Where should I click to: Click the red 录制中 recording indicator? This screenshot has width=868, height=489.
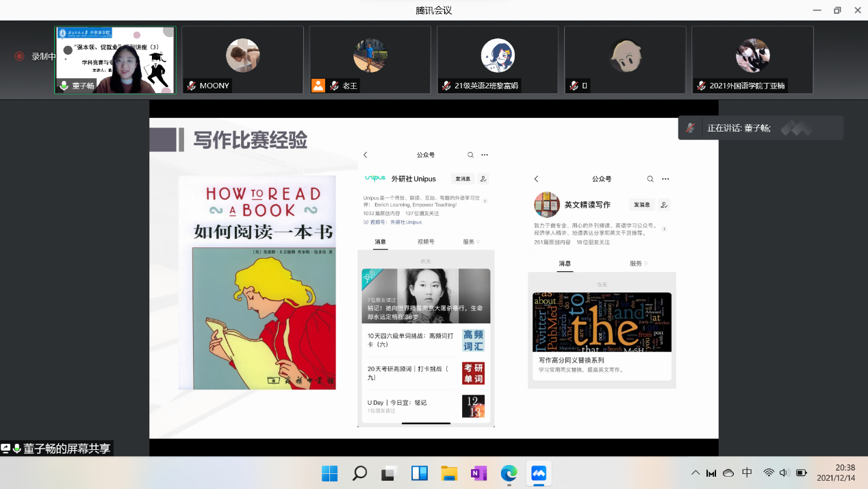[19, 56]
